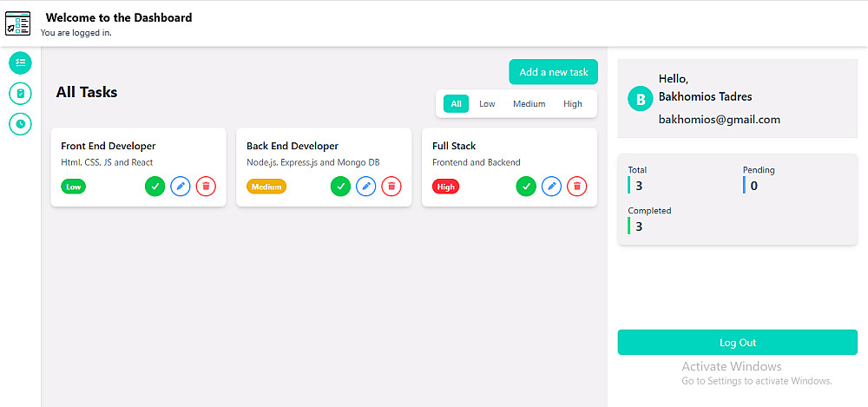Image resolution: width=868 pixels, height=407 pixels.
Task: Open the completed tasks clipboard sidebar icon
Action: coord(21,93)
